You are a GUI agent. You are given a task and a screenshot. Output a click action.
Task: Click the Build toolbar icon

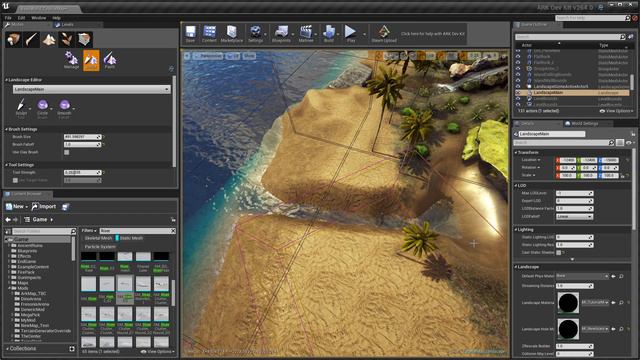point(329,34)
